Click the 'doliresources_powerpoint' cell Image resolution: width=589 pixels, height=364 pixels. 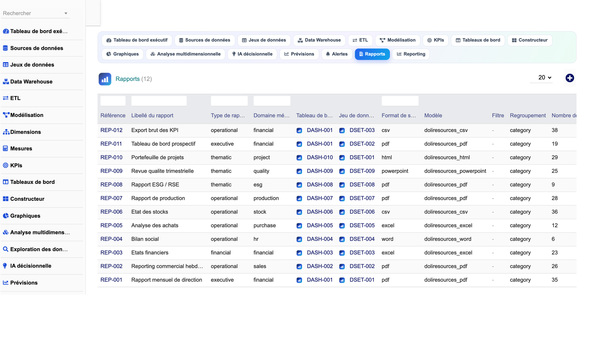[x=455, y=171]
